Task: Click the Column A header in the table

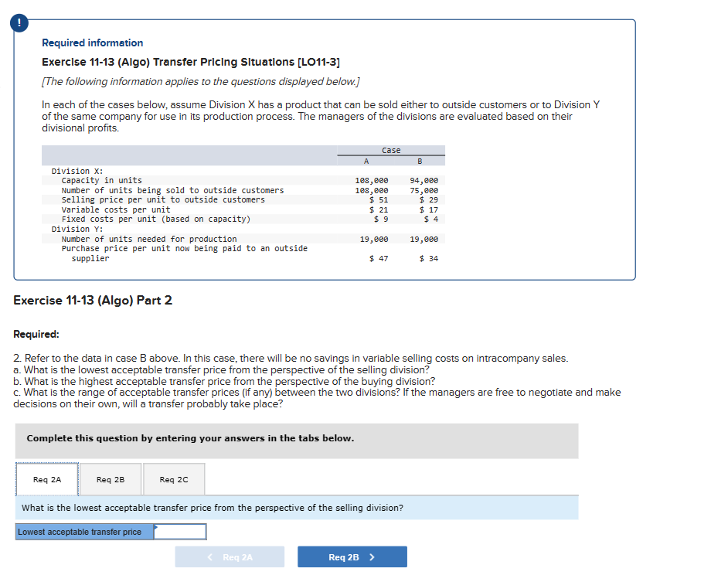Action: click(x=366, y=161)
